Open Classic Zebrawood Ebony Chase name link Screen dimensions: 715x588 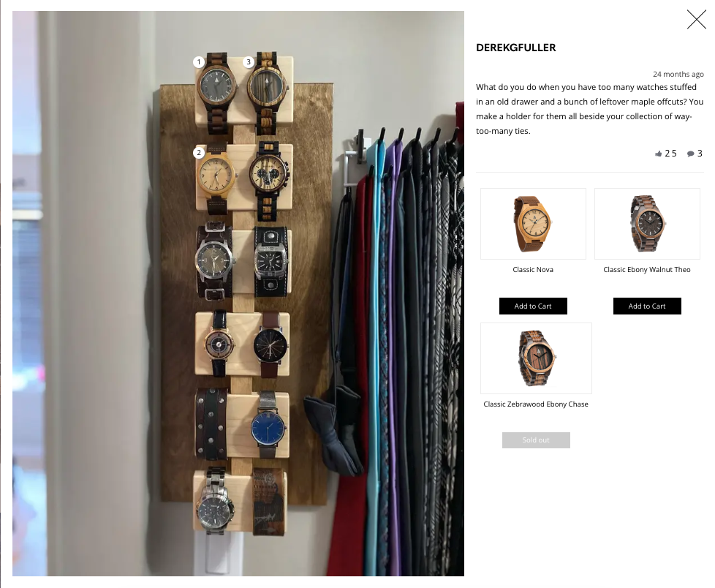click(x=536, y=404)
